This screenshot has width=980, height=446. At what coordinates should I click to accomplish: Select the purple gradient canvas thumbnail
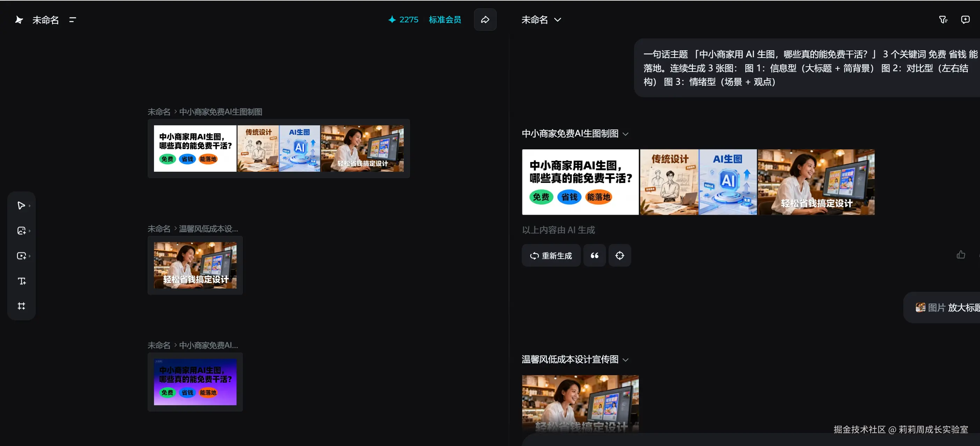coord(195,382)
